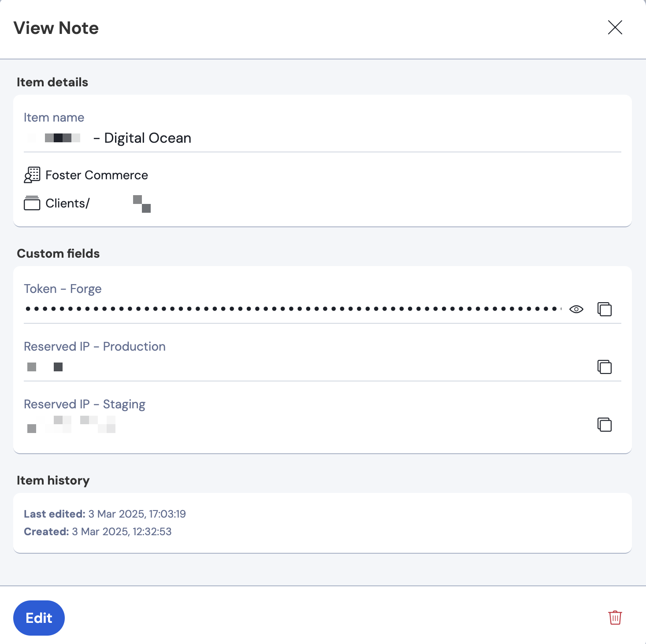Close the View Note dialog
The width and height of the screenshot is (646, 644).
coord(615,27)
